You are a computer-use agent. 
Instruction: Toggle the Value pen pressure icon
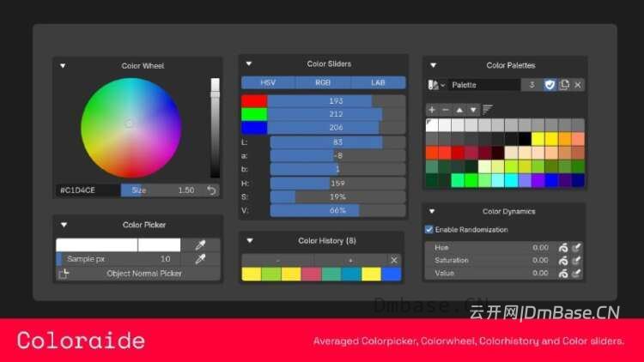[x=577, y=274]
